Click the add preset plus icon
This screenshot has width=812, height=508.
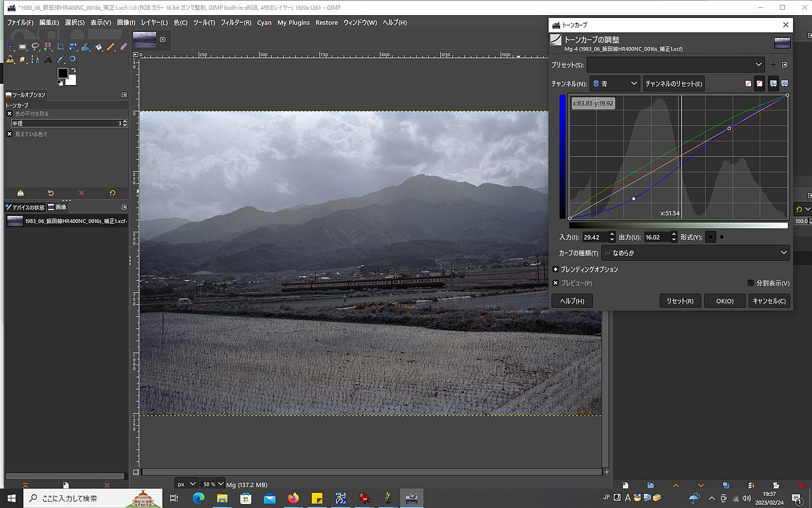point(773,65)
